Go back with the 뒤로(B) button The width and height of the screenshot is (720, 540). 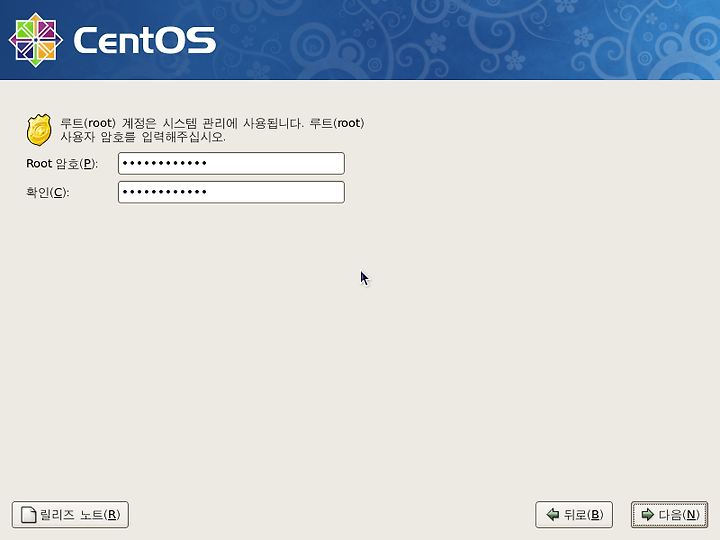click(574, 514)
